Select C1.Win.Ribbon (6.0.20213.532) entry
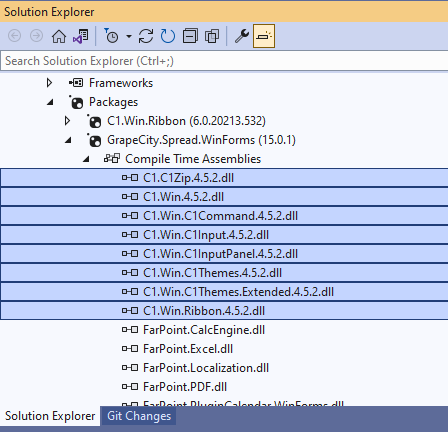448x432 pixels. [186, 121]
